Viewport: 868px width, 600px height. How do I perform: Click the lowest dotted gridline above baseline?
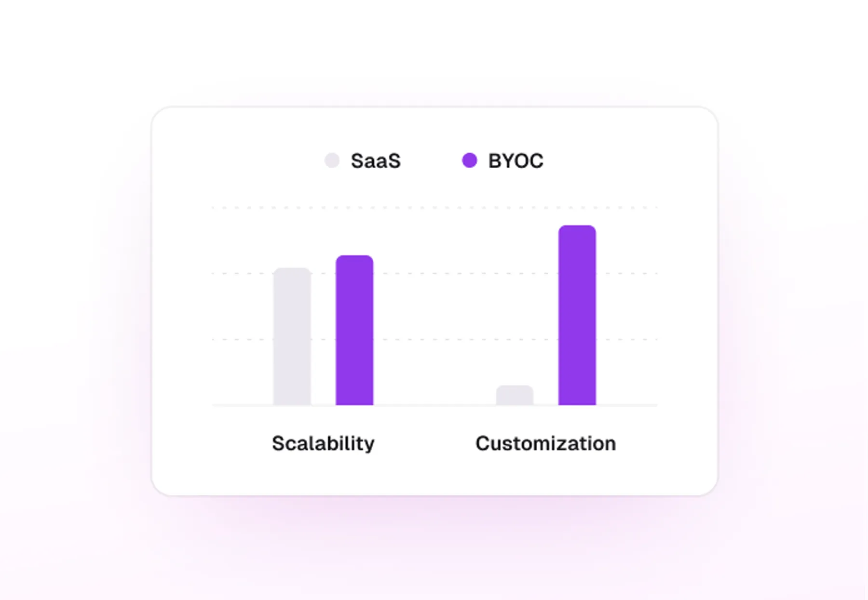[x=434, y=339]
